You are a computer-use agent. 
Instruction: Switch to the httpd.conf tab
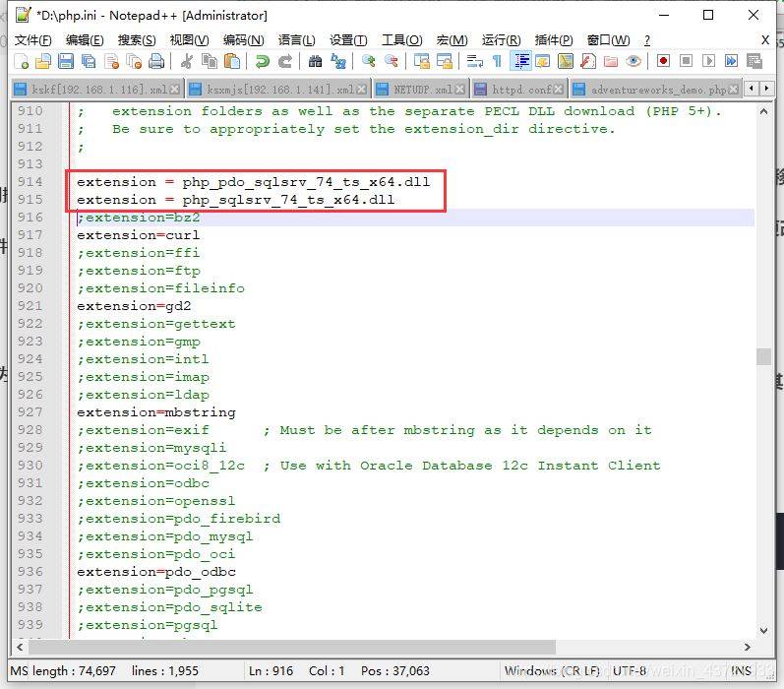(x=520, y=89)
